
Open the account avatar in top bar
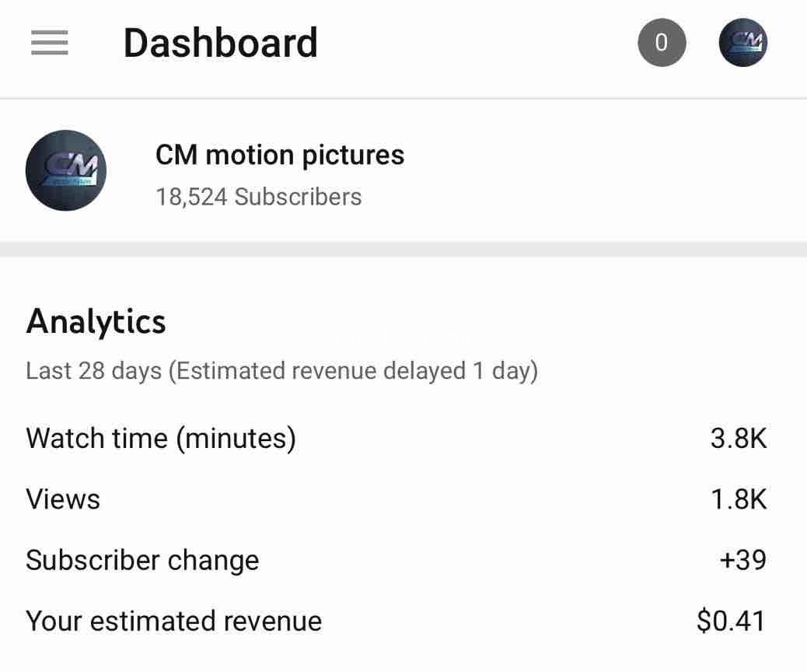coord(742,42)
